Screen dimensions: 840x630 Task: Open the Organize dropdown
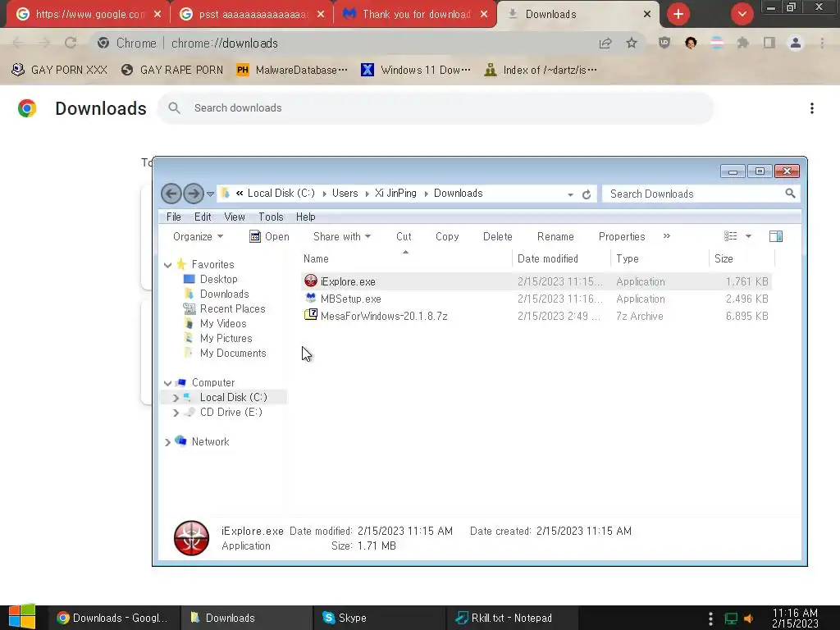point(198,237)
